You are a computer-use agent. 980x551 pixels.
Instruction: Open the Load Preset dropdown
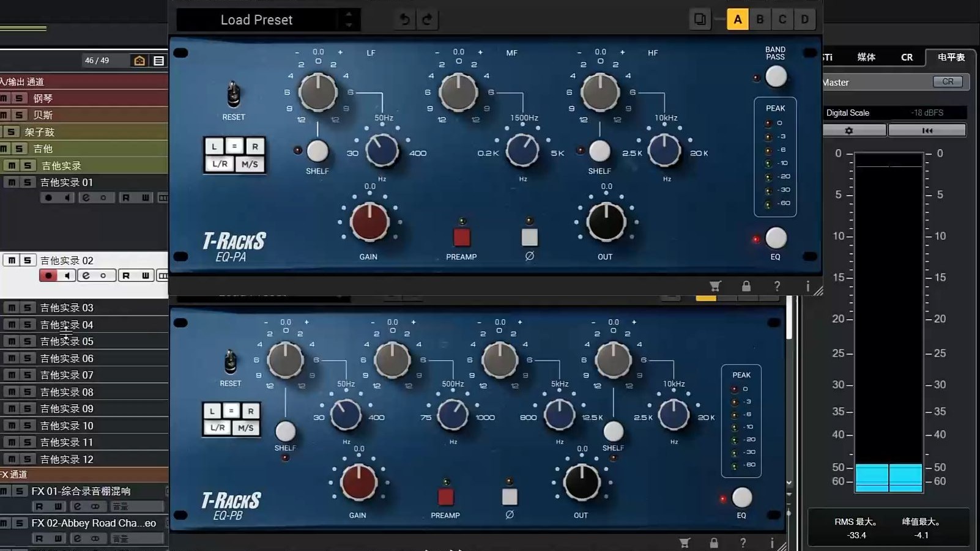coord(257,20)
